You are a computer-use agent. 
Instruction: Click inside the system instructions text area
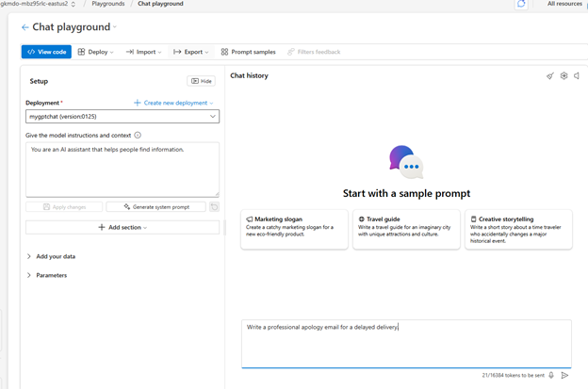click(x=122, y=170)
